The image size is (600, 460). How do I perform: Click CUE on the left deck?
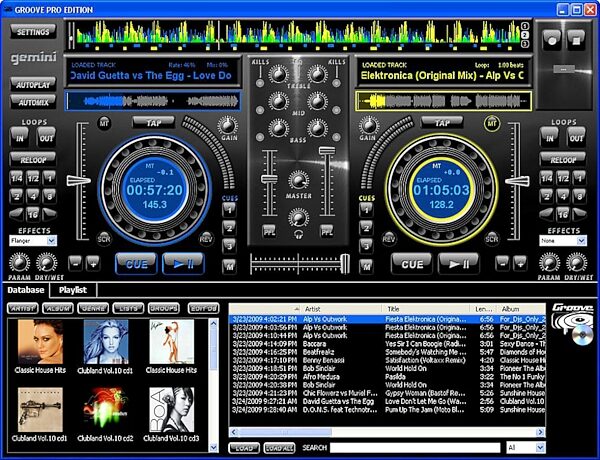[x=136, y=264]
